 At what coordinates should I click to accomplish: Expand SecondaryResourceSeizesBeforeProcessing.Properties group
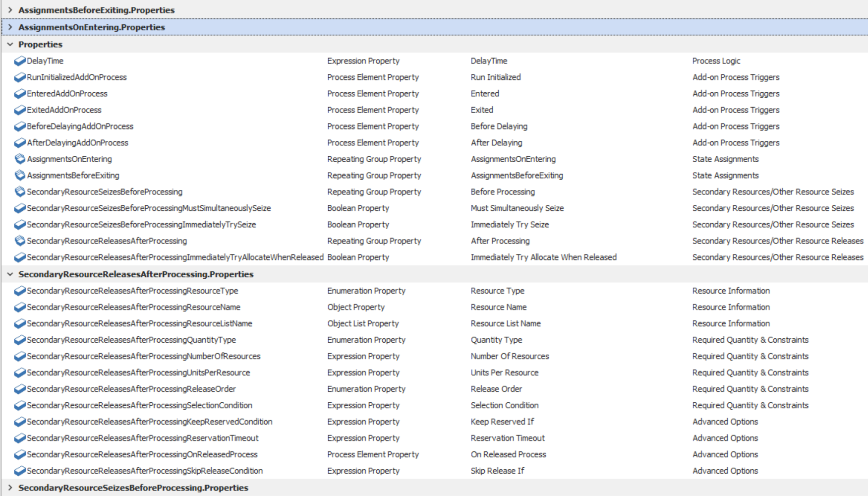(x=10, y=488)
